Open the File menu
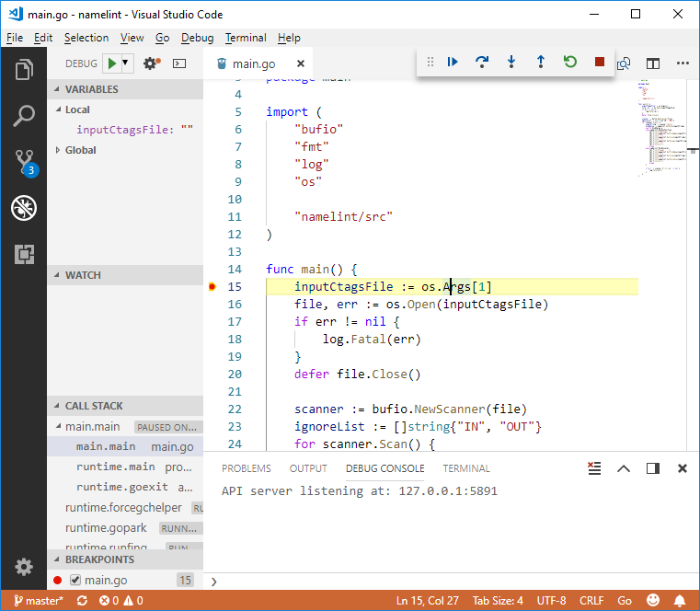Screen dimensions: 700x611 point(15,38)
